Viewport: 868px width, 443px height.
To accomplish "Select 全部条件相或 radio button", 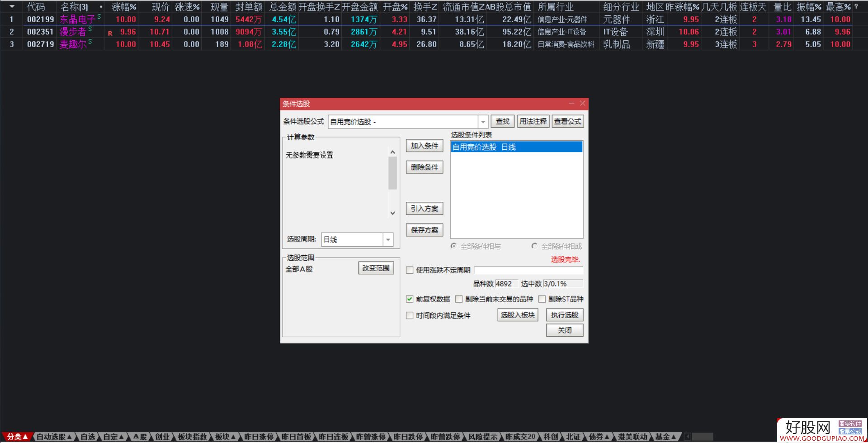I will tap(534, 246).
